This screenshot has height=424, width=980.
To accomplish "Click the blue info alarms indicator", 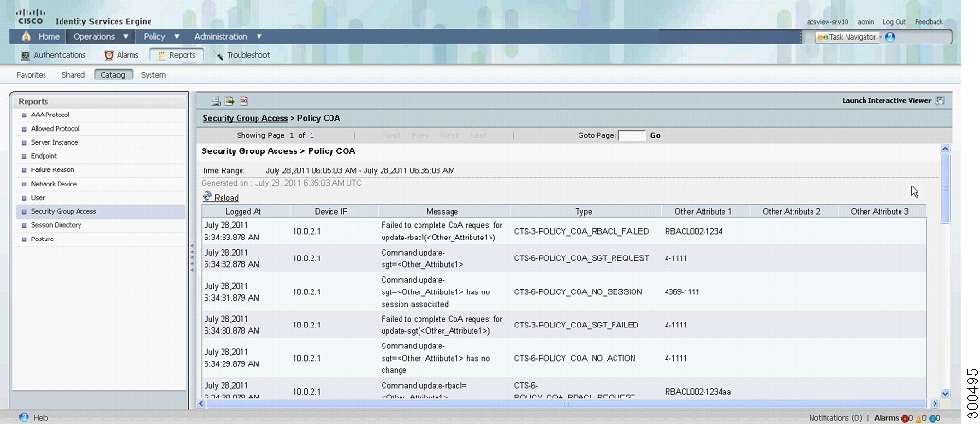I will click(934, 418).
